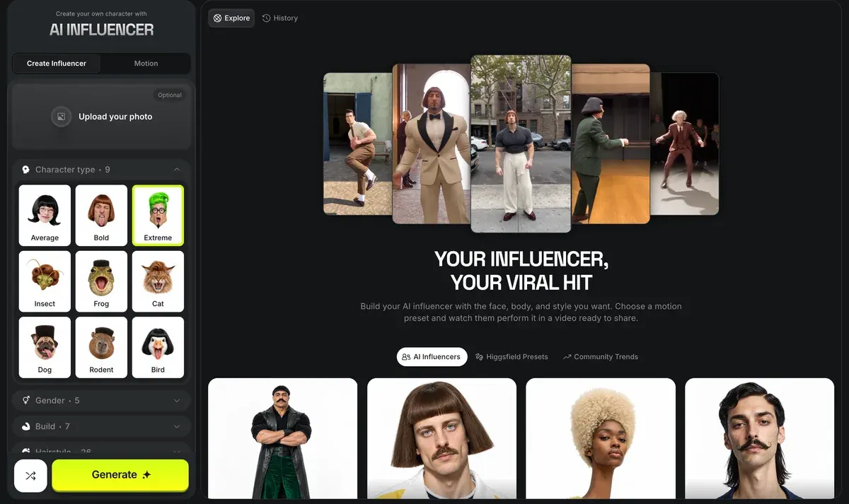The height and width of the screenshot is (504, 849).
Task: Expand the Hairstyle section
Action: coord(102,450)
